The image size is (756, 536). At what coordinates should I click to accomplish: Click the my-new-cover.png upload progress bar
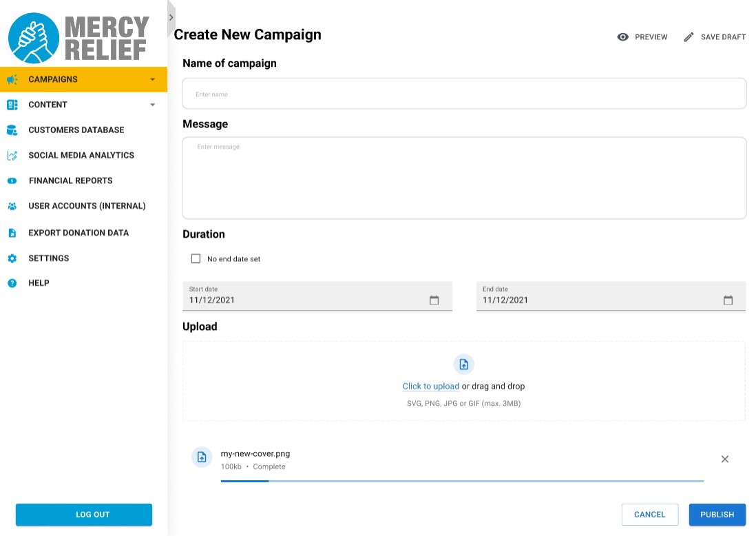click(x=461, y=481)
